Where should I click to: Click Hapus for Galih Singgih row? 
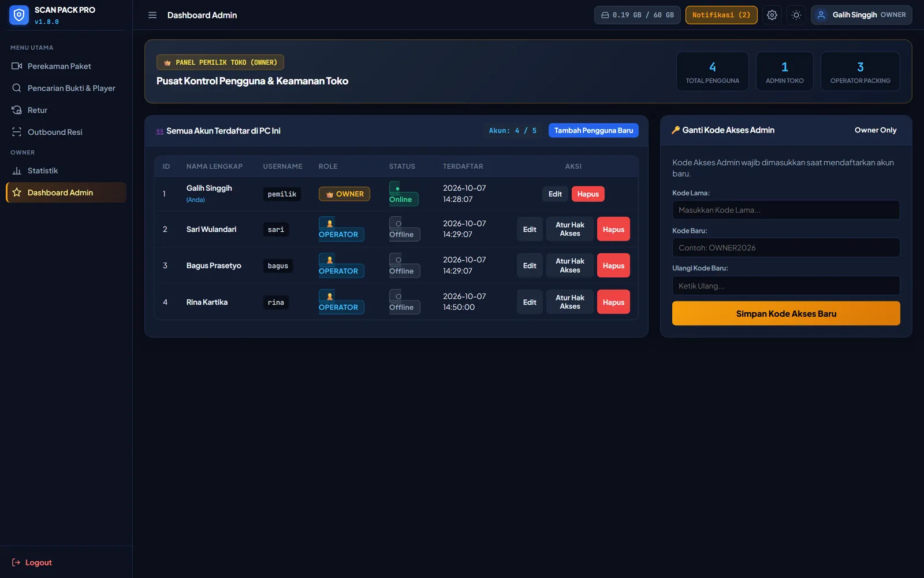click(588, 194)
